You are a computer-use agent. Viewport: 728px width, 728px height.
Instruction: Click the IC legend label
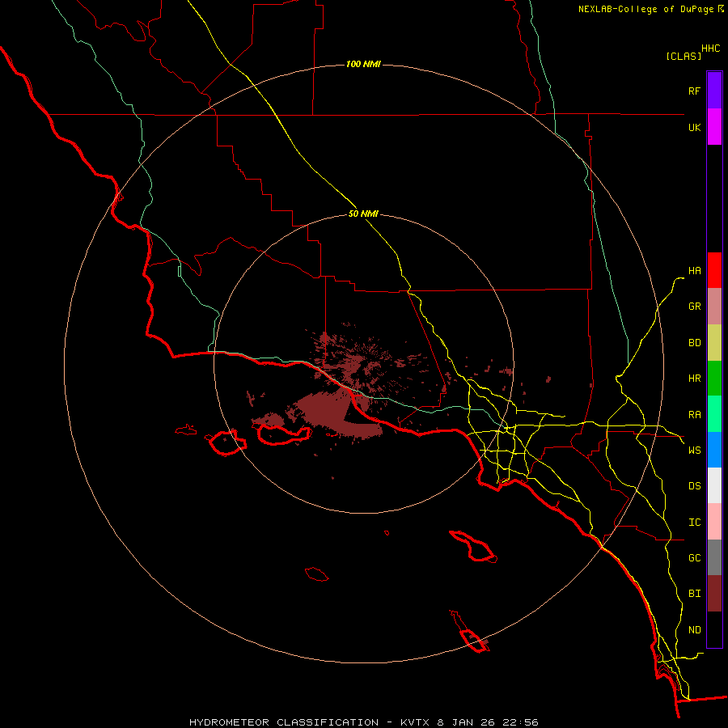click(695, 523)
